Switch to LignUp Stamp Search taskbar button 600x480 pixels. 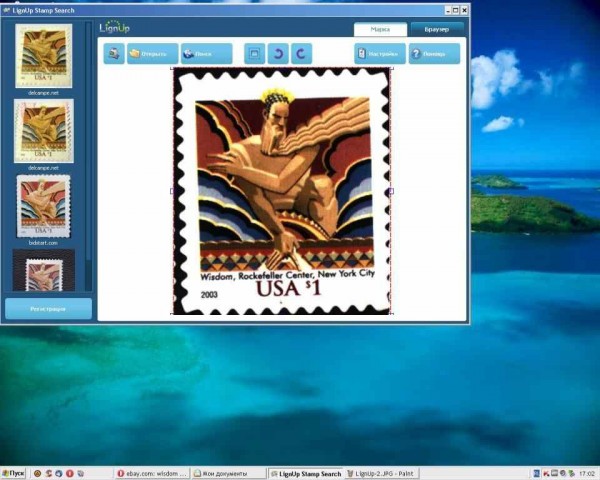(305, 473)
